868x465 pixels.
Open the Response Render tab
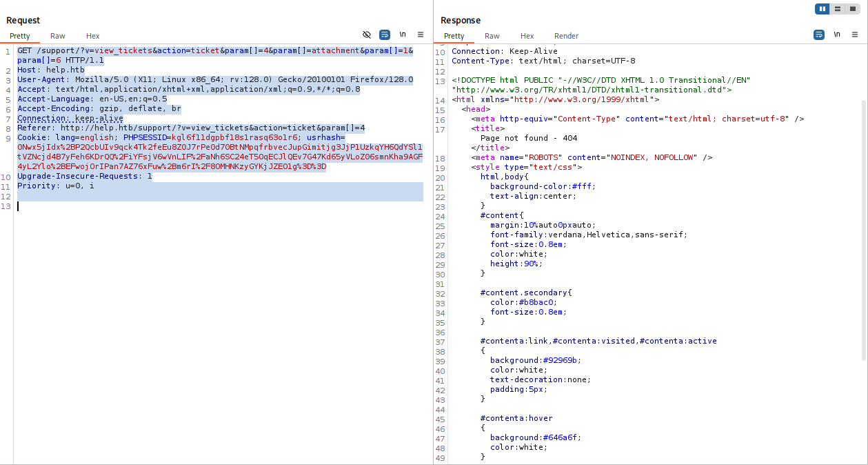567,36
